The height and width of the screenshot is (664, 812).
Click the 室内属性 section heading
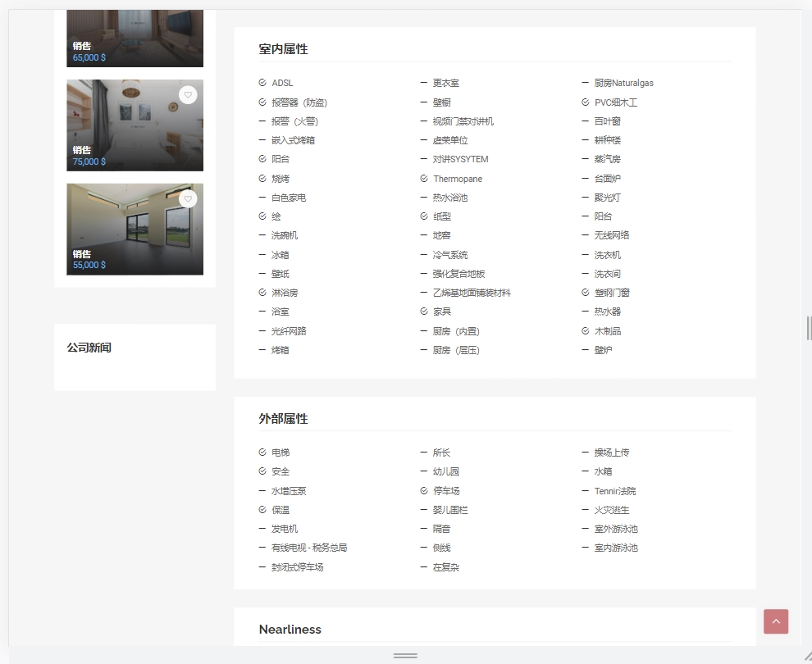click(x=283, y=49)
